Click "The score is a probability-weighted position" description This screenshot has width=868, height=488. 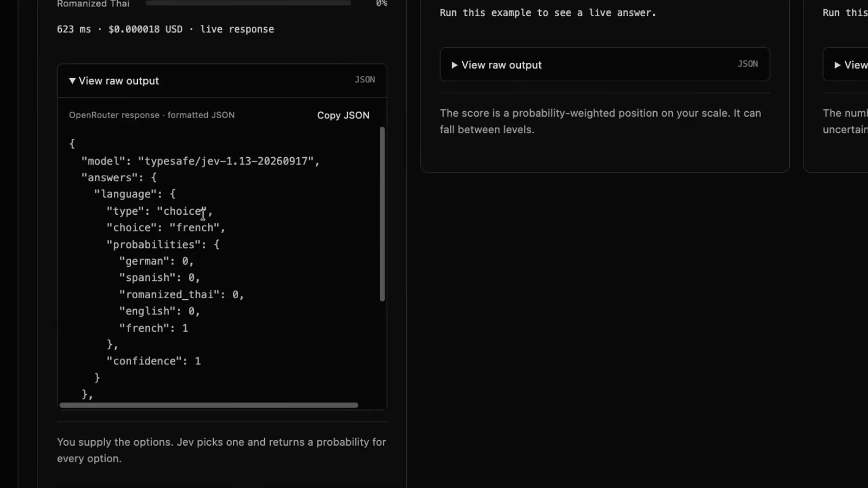601,121
